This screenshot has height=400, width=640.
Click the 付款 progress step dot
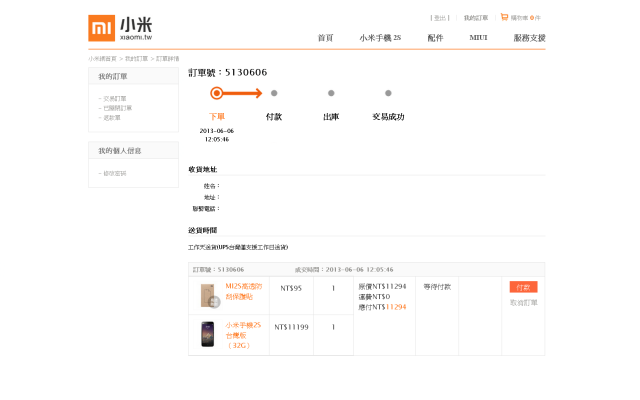coord(274,93)
